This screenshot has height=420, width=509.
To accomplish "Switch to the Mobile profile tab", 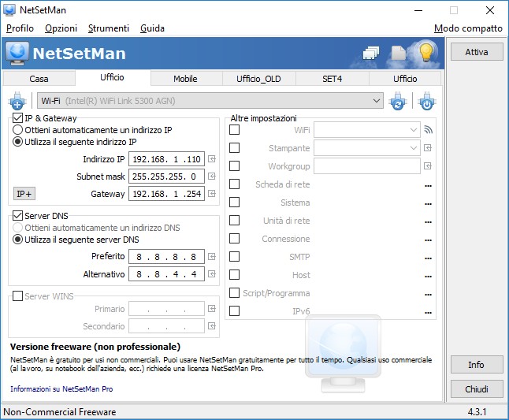I will [x=185, y=79].
